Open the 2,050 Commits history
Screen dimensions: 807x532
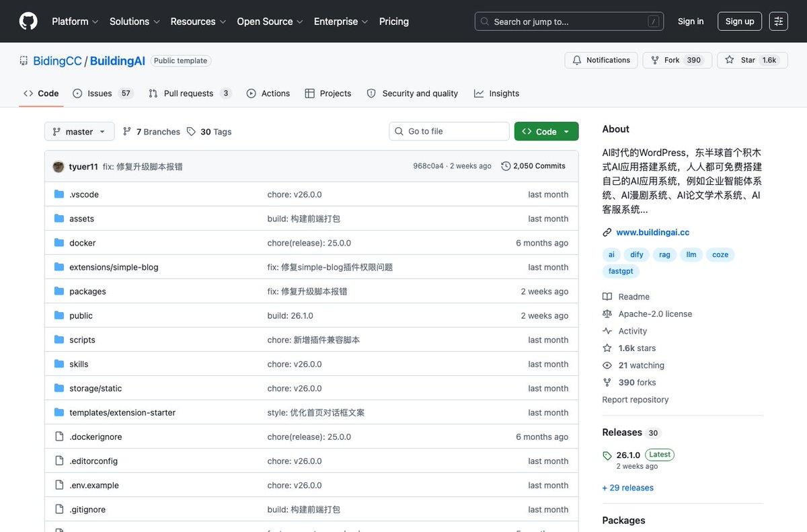pos(533,166)
